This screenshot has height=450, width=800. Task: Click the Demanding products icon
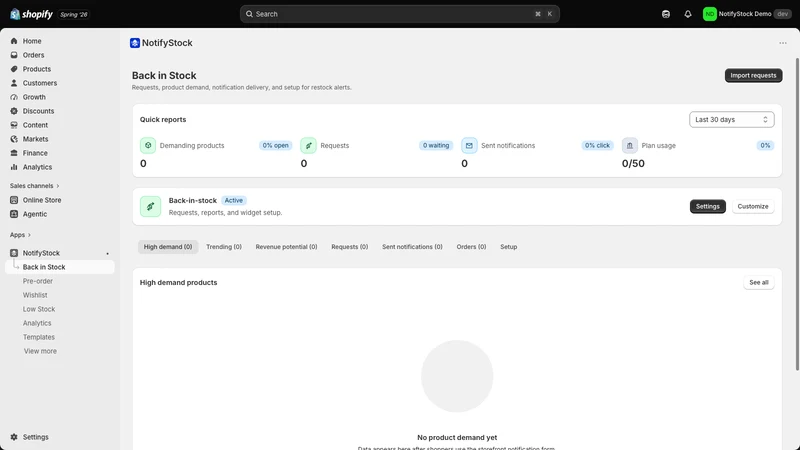pos(148,145)
